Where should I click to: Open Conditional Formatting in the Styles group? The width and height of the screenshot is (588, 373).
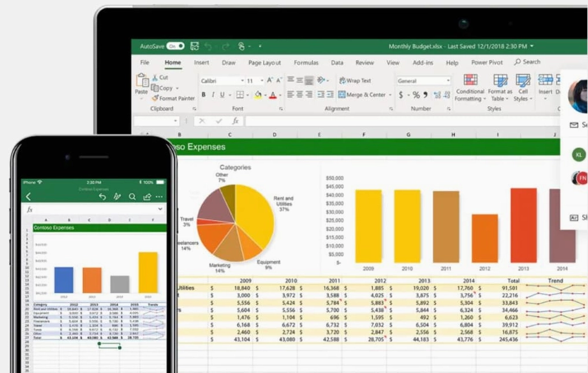pyautogui.click(x=469, y=87)
